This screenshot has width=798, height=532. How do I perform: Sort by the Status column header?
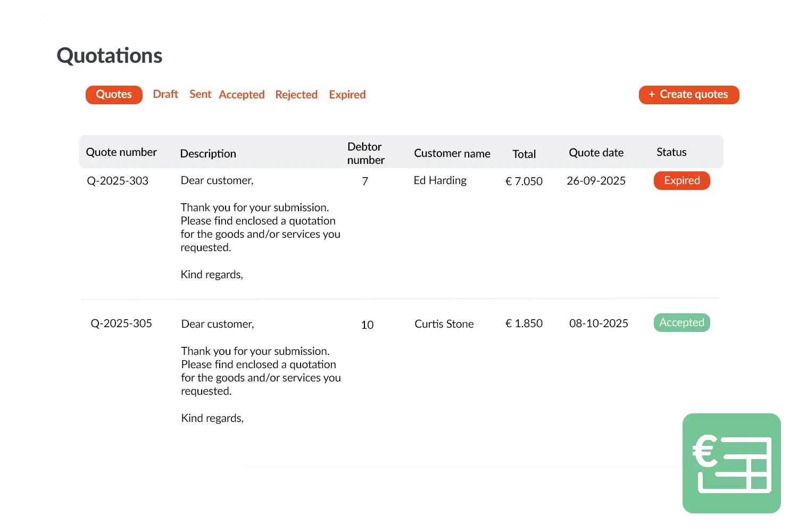(x=671, y=152)
